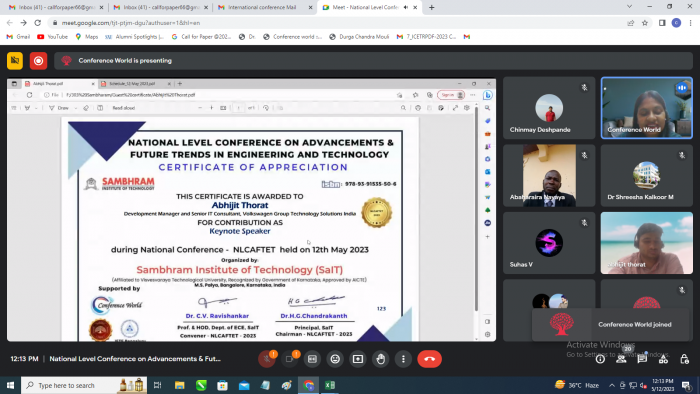Click the red leave call button
This screenshot has height=394, width=700.
(429, 359)
